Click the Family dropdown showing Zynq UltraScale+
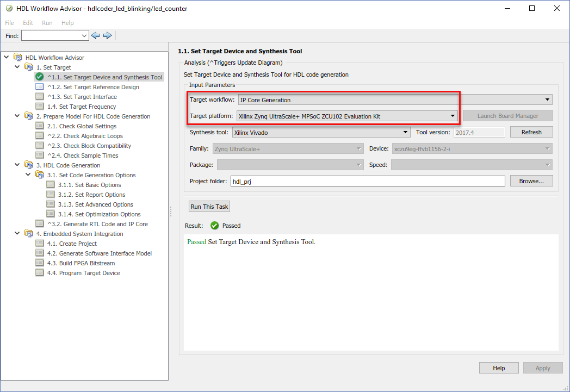 [288, 148]
